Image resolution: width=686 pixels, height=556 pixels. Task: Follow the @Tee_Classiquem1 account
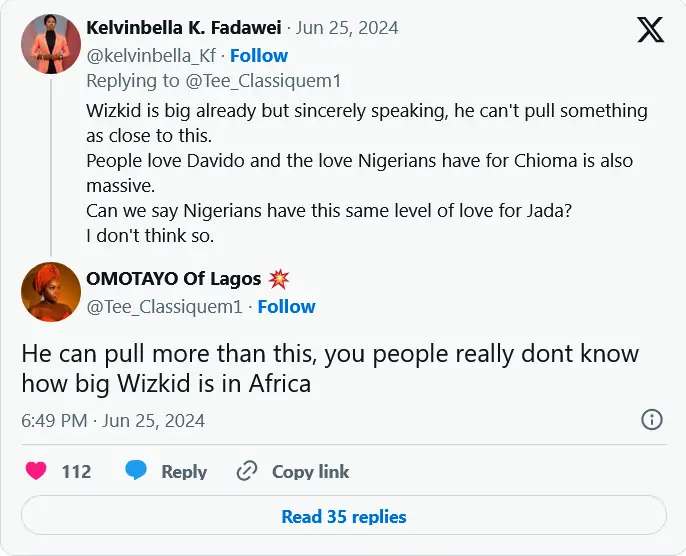[x=286, y=306]
